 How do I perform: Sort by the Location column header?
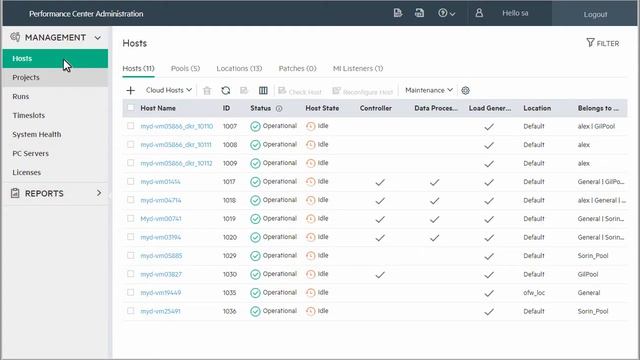click(537, 108)
